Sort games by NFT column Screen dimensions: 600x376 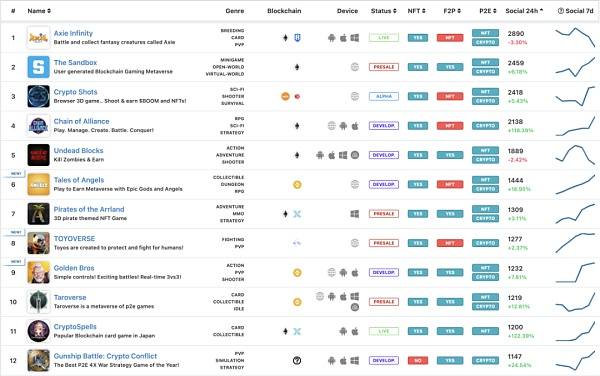coord(416,11)
